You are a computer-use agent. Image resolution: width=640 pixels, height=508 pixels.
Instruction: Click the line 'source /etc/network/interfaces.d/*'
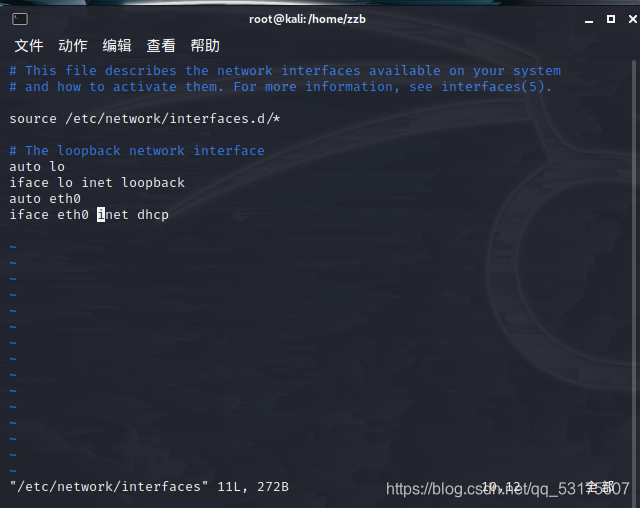(x=145, y=119)
